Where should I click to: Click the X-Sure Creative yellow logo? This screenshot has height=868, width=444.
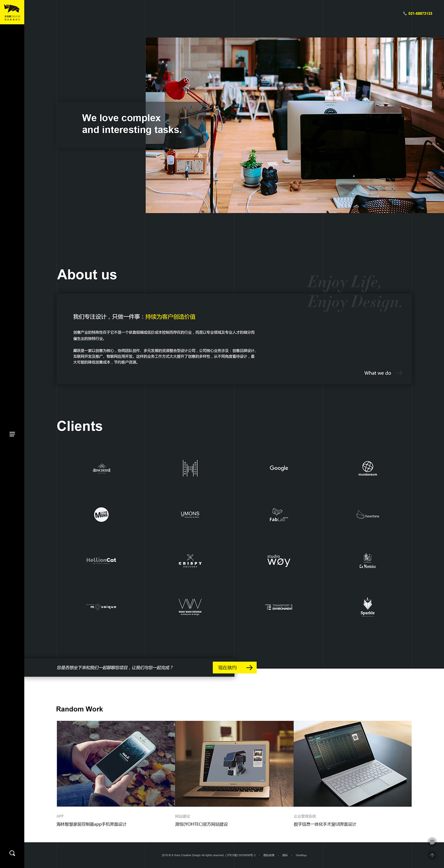(12, 12)
